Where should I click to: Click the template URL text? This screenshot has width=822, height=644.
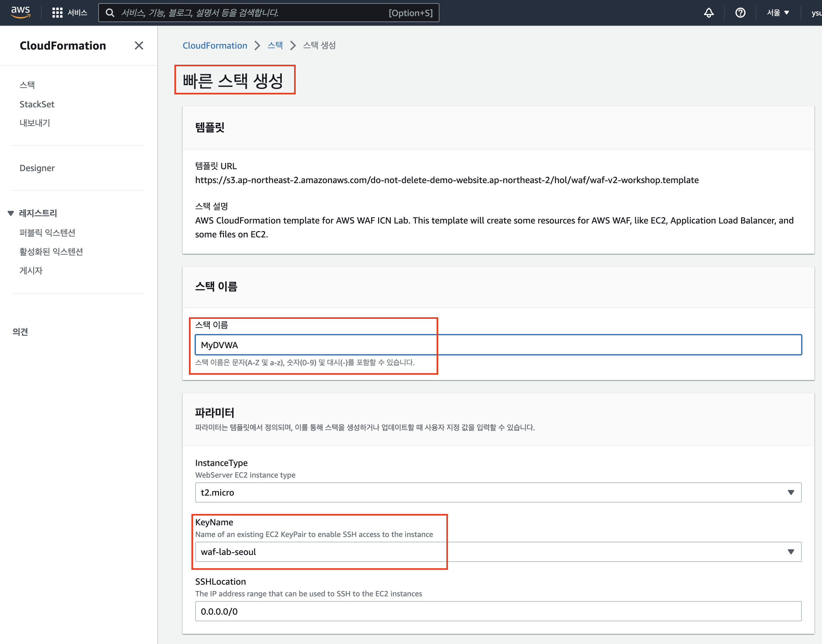coord(447,180)
